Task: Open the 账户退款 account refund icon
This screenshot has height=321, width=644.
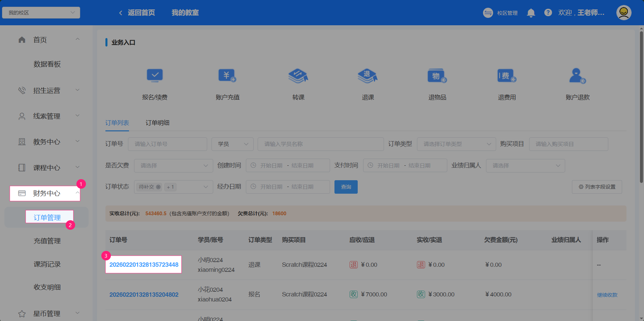Action: pyautogui.click(x=577, y=76)
